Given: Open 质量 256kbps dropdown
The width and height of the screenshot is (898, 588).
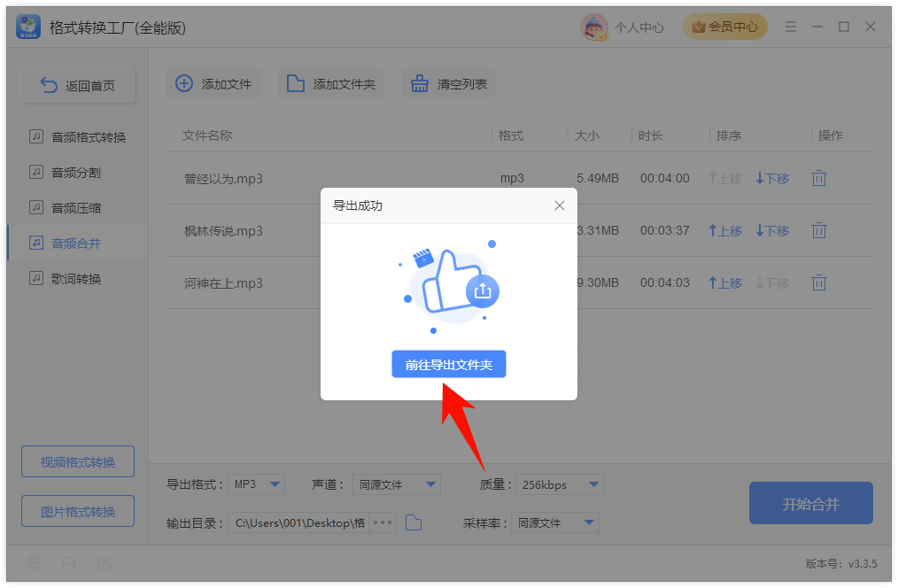Looking at the screenshot, I should pos(560,484).
